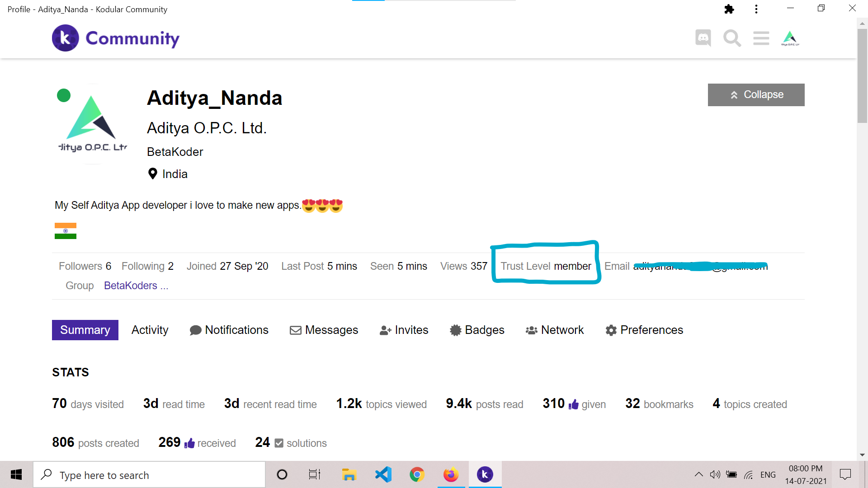Image resolution: width=868 pixels, height=488 pixels.
Task: Open the Badges tab
Action: pyautogui.click(x=477, y=330)
